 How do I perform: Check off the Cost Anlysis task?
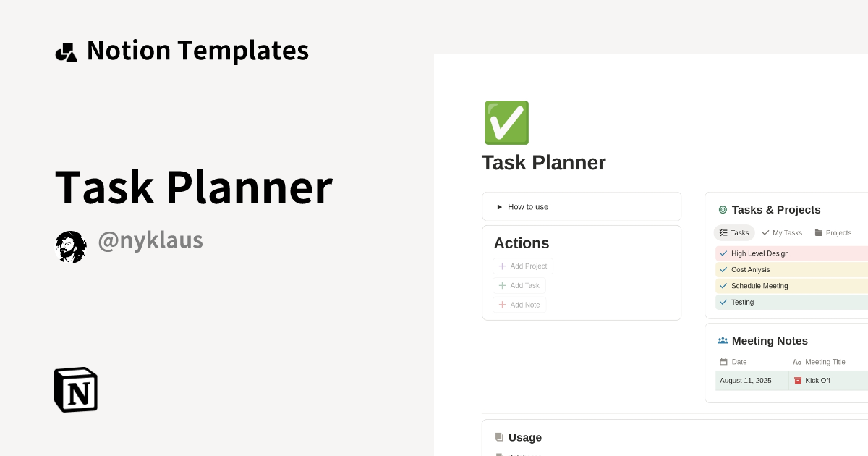tap(723, 269)
